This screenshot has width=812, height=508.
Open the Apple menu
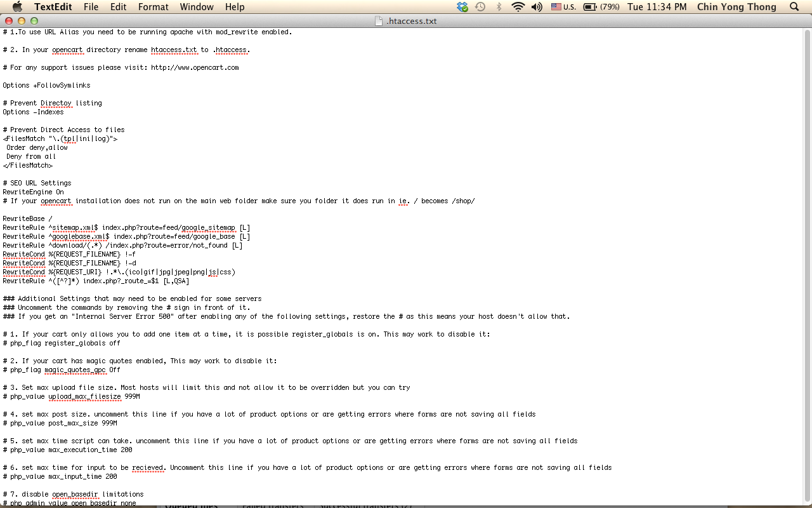tap(17, 7)
